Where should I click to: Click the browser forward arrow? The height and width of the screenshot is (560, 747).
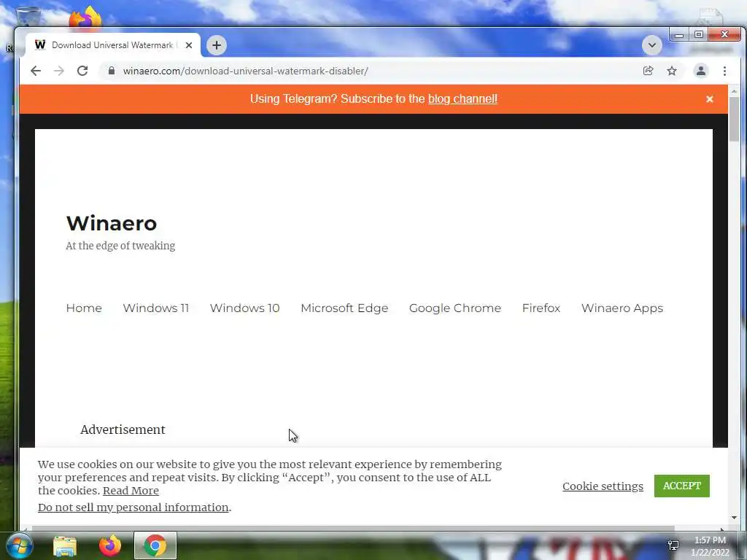click(59, 71)
